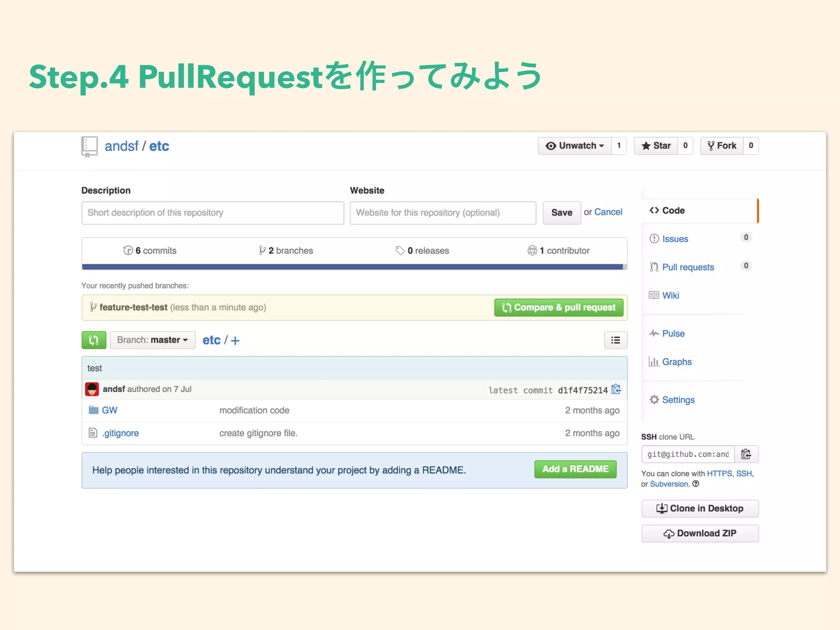Click Download ZIP button
Screen dimensions: 840x630
[x=700, y=534]
